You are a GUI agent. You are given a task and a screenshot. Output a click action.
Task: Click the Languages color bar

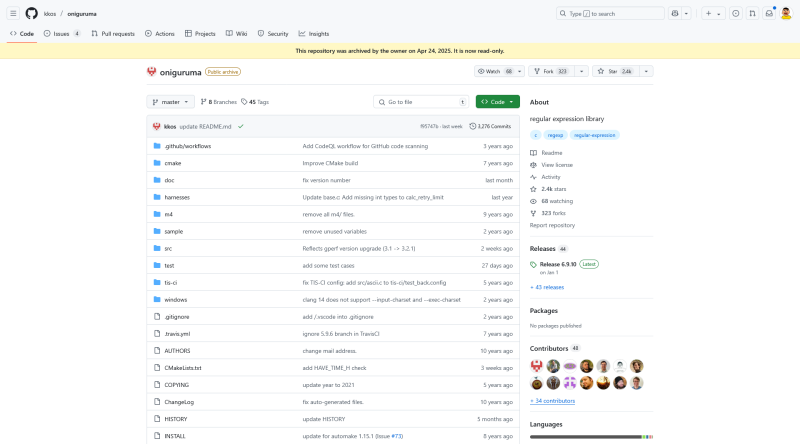(591, 437)
